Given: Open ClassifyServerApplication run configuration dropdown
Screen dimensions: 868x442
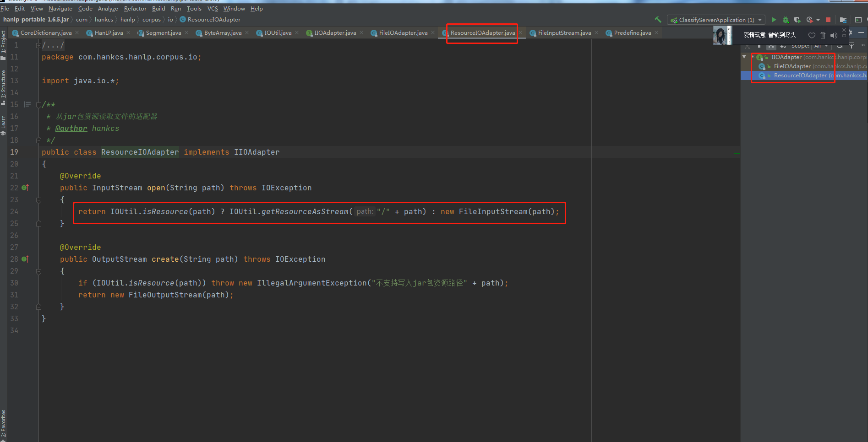Looking at the screenshot, I should (x=716, y=20).
